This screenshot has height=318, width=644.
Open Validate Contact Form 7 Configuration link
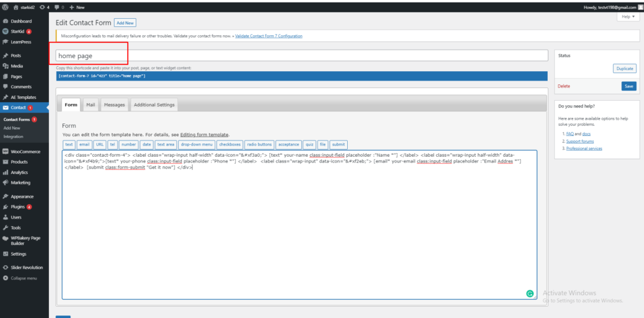point(269,36)
